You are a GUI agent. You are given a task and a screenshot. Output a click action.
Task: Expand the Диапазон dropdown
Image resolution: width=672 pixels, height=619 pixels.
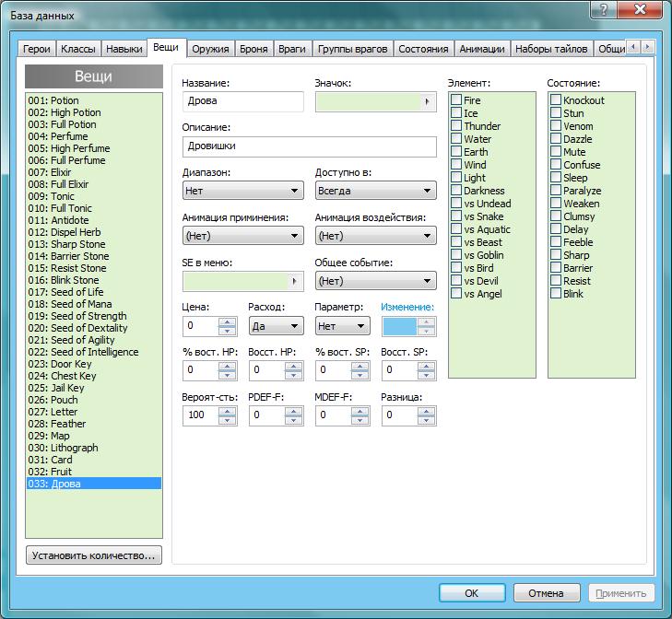pyautogui.click(x=243, y=191)
